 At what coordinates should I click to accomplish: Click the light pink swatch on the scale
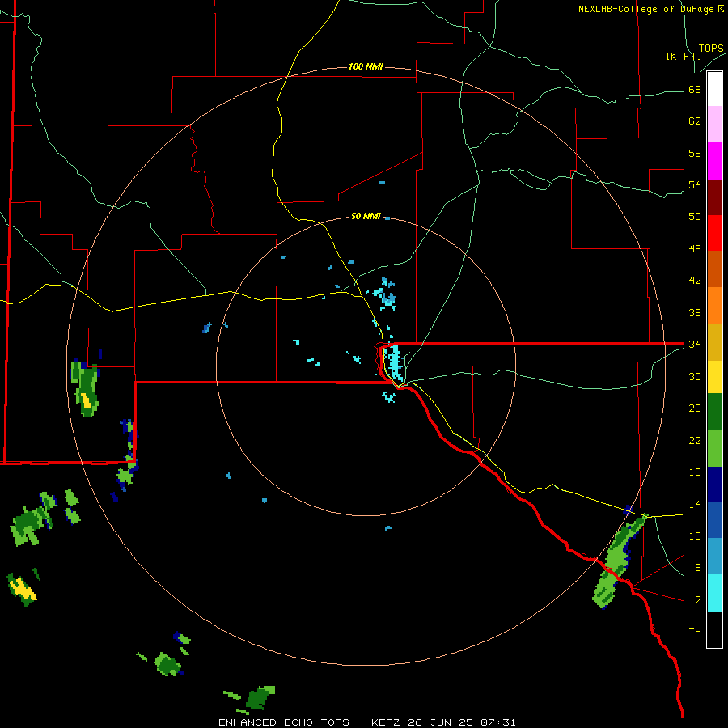pyautogui.click(x=714, y=125)
